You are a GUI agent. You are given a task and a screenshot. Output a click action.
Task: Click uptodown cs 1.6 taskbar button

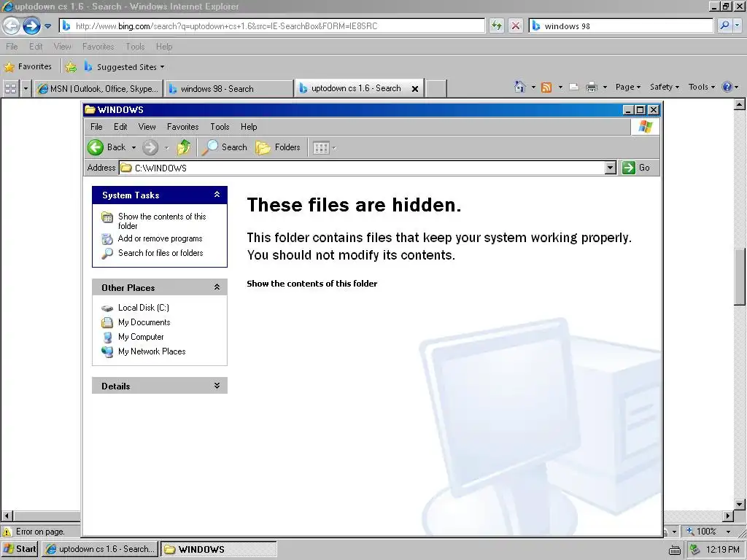tap(101, 549)
